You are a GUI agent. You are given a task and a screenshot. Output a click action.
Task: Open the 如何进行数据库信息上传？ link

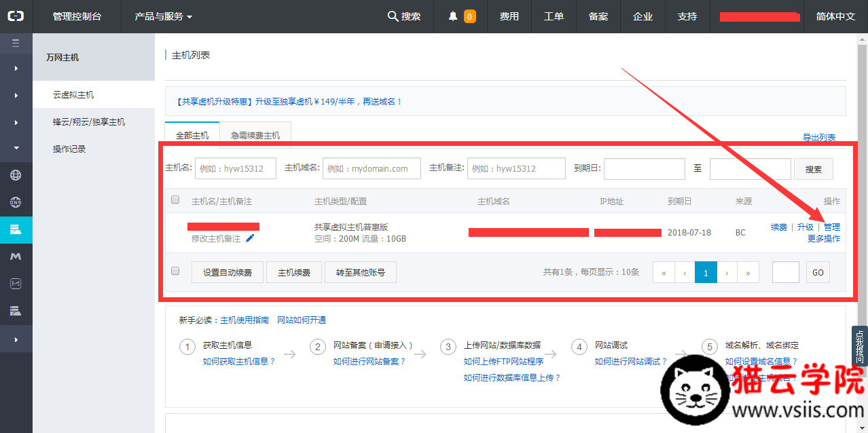(x=512, y=378)
